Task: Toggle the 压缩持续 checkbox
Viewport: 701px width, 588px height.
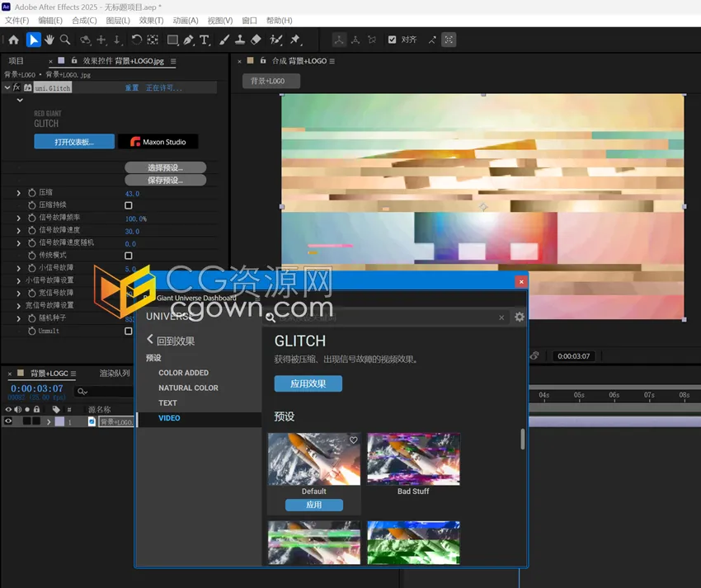Action: tap(129, 205)
